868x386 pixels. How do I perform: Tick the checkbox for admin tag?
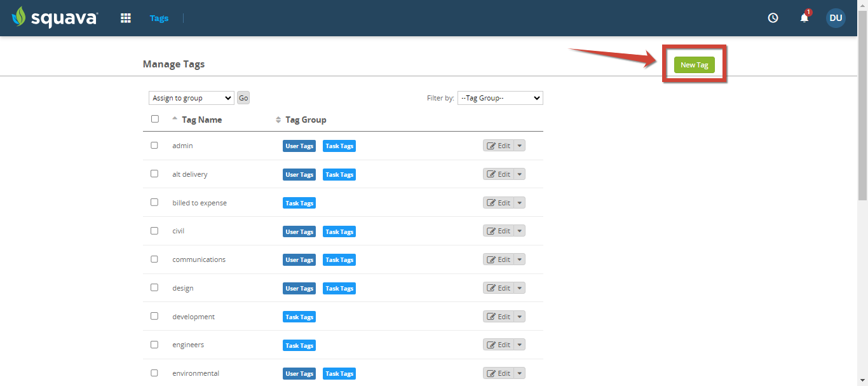[154, 145]
